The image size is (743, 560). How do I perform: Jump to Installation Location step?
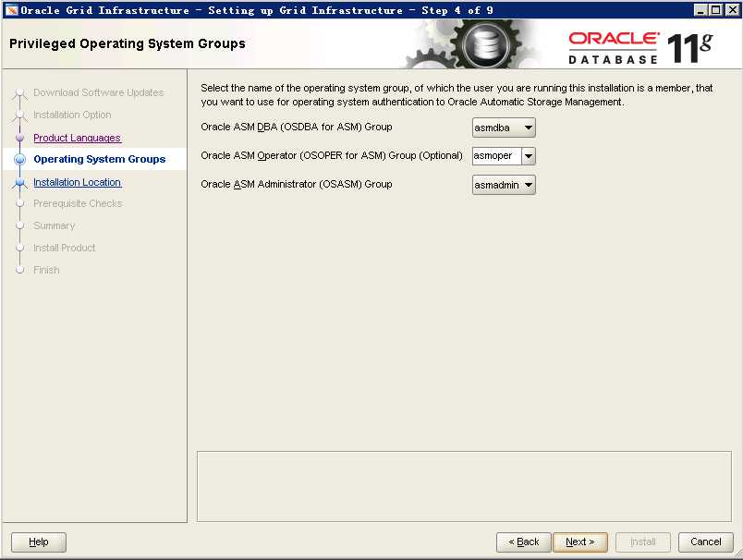coord(78,182)
